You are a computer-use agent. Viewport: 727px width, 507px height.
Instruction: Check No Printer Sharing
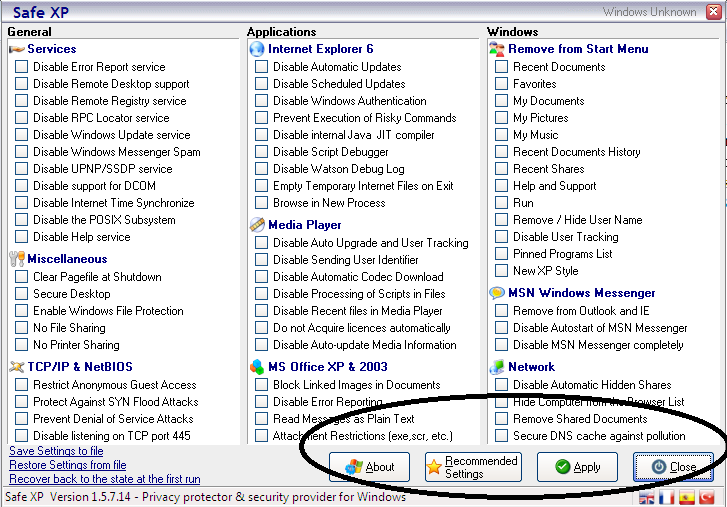[x=21, y=345]
